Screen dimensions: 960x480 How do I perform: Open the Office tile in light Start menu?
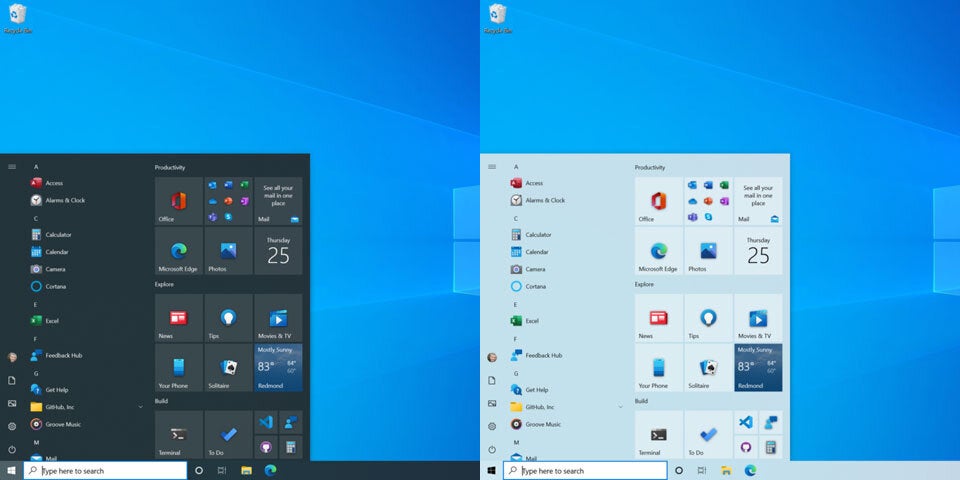tap(659, 201)
